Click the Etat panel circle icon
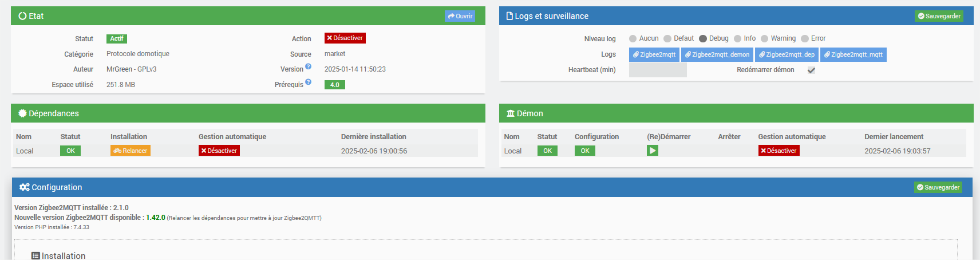The width and height of the screenshot is (980, 260). tap(22, 16)
